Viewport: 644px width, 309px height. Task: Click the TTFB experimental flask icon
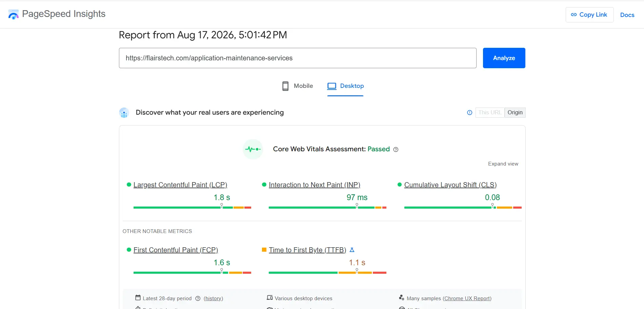pyautogui.click(x=352, y=250)
